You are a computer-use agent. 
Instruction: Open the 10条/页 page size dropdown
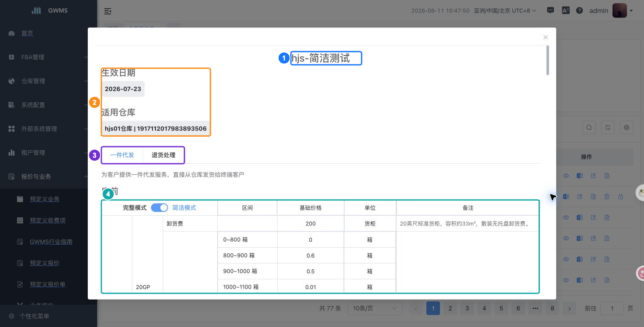(375, 308)
